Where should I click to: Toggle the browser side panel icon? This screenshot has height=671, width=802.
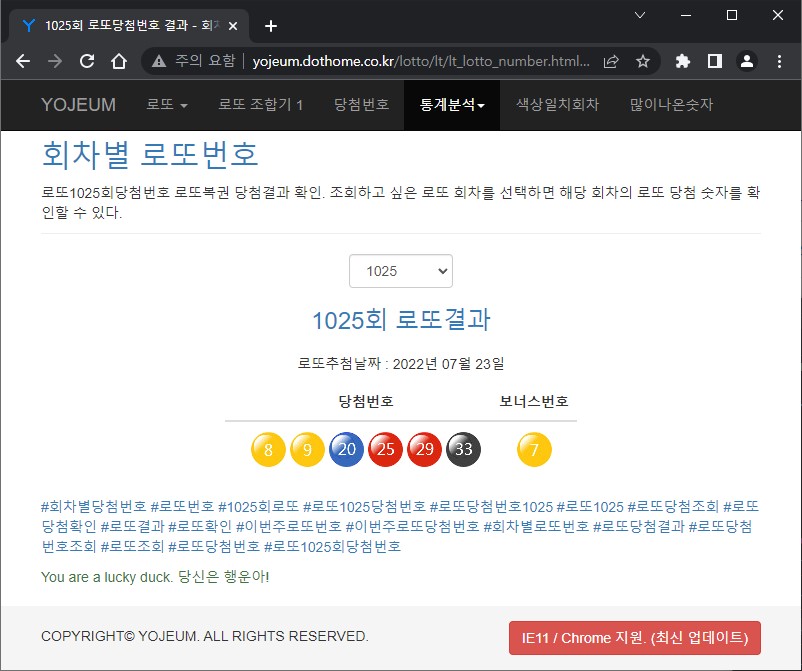tap(715, 62)
